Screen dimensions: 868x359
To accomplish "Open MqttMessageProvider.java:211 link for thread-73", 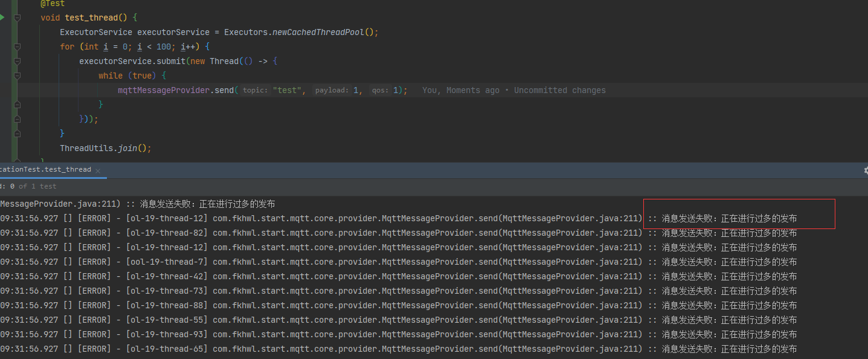I will tap(570, 291).
